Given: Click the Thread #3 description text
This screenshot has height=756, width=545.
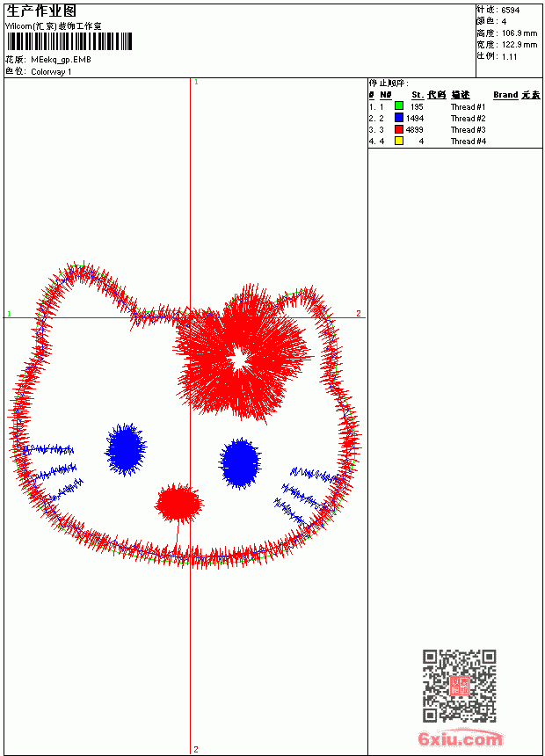Looking at the screenshot, I should coord(468,130).
